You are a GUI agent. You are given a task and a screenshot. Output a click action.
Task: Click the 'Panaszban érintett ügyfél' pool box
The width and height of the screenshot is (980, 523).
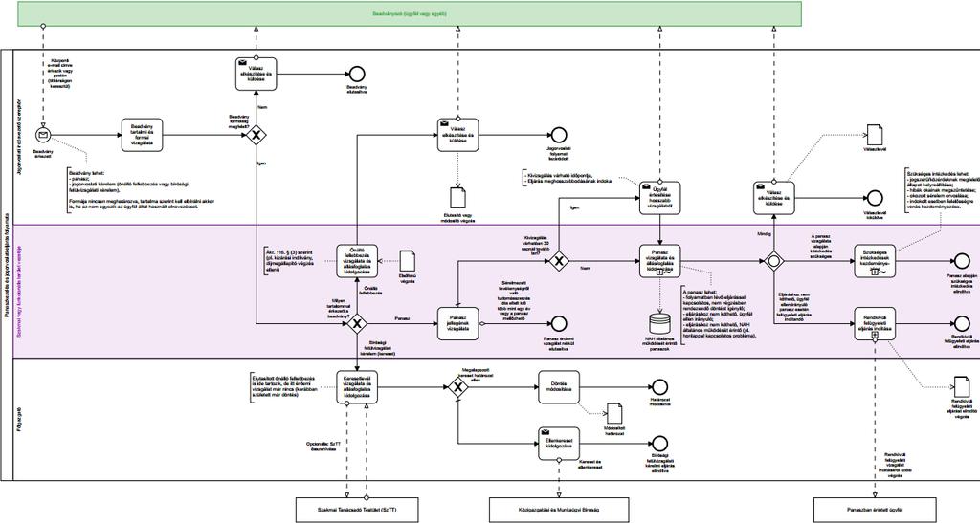tap(875, 510)
